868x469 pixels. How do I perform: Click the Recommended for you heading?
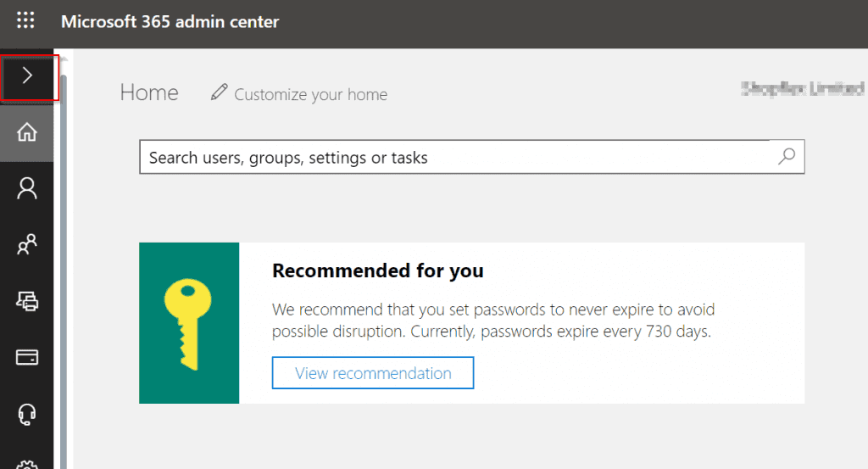point(378,271)
